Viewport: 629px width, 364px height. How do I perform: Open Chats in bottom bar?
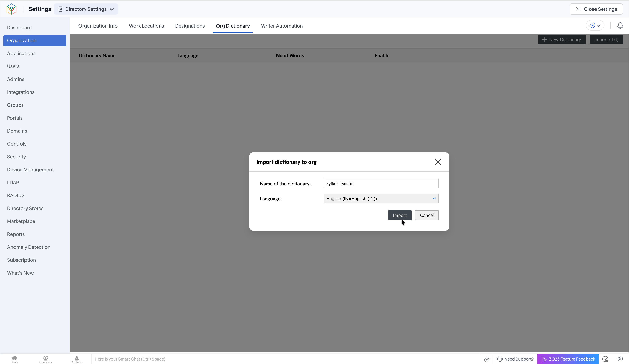14,359
